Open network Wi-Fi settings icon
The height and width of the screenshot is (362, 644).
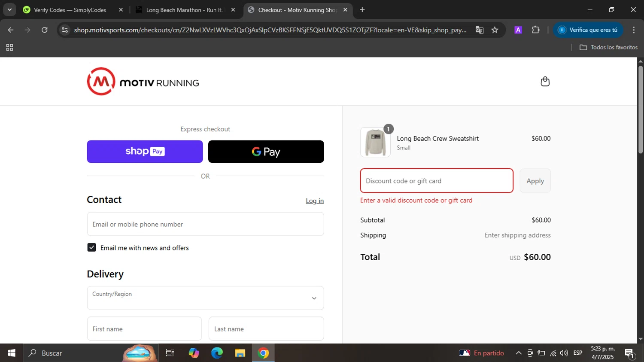point(553,353)
